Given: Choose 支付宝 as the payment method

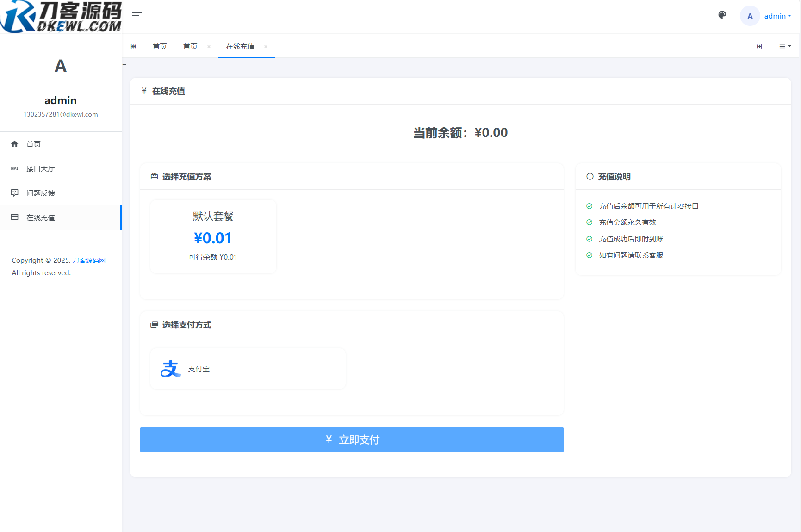Looking at the screenshot, I should [x=248, y=368].
